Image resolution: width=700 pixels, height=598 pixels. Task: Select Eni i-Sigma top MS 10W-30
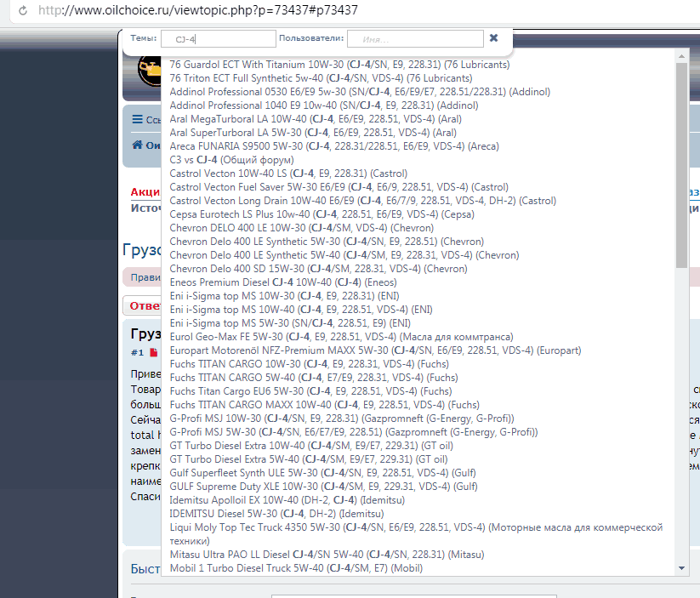pos(284,296)
